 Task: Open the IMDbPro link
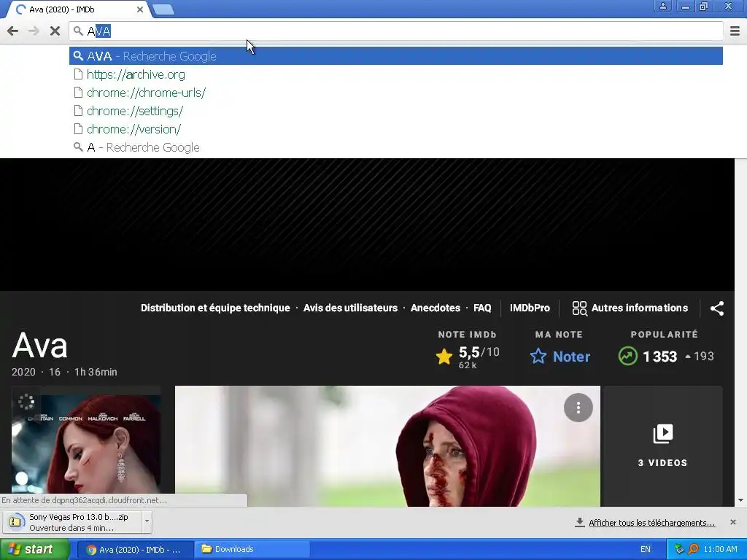pyautogui.click(x=530, y=308)
